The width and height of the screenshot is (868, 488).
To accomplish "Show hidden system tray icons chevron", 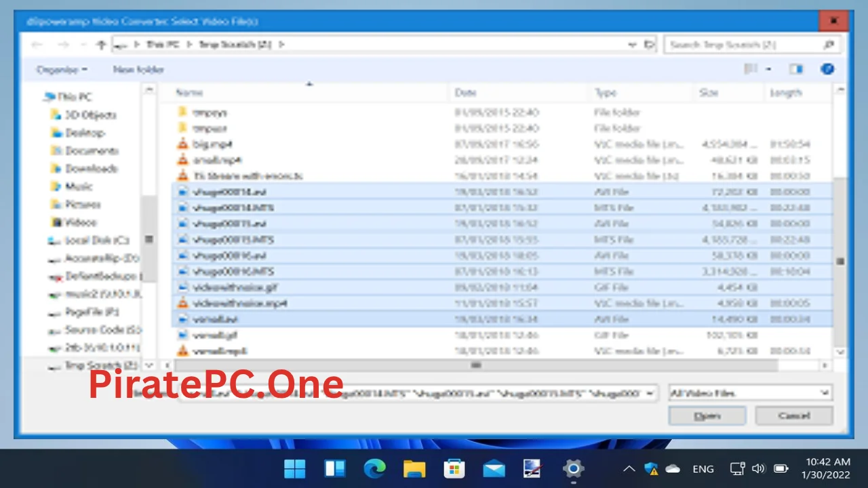I will (629, 468).
